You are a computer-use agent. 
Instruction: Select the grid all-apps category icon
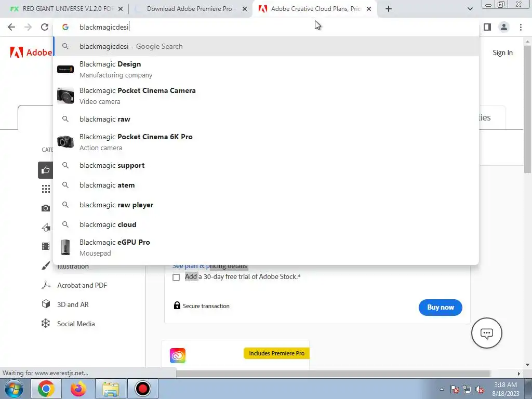[x=46, y=189]
